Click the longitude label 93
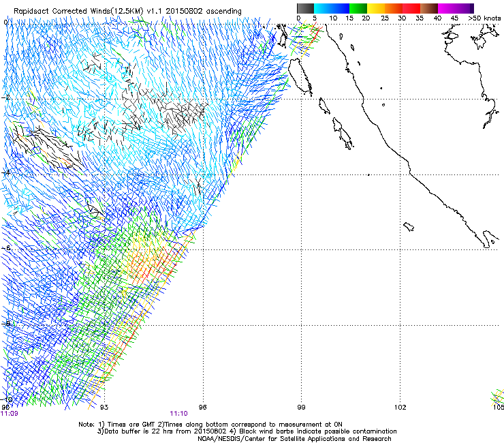Image resolution: width=504 pixels, height=443 pixels. (104, 408)
